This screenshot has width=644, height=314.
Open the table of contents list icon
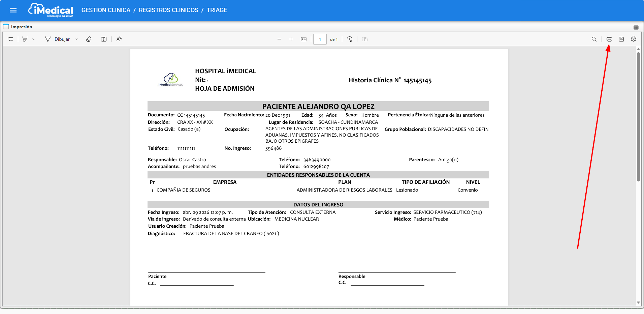click(x=10, y=39)
